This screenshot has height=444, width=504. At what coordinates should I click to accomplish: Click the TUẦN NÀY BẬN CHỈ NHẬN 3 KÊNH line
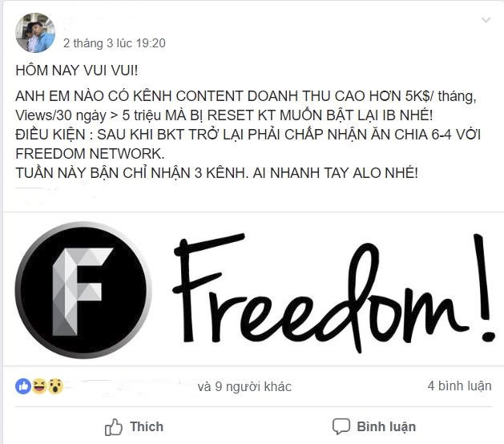pos(216,173)
